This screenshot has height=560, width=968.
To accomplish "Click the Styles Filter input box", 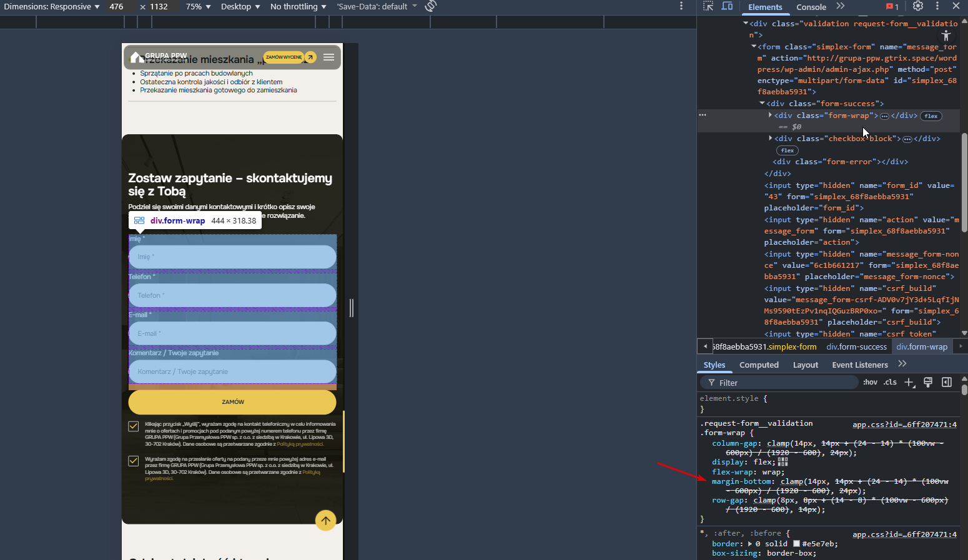I will [x=781, y=383].
